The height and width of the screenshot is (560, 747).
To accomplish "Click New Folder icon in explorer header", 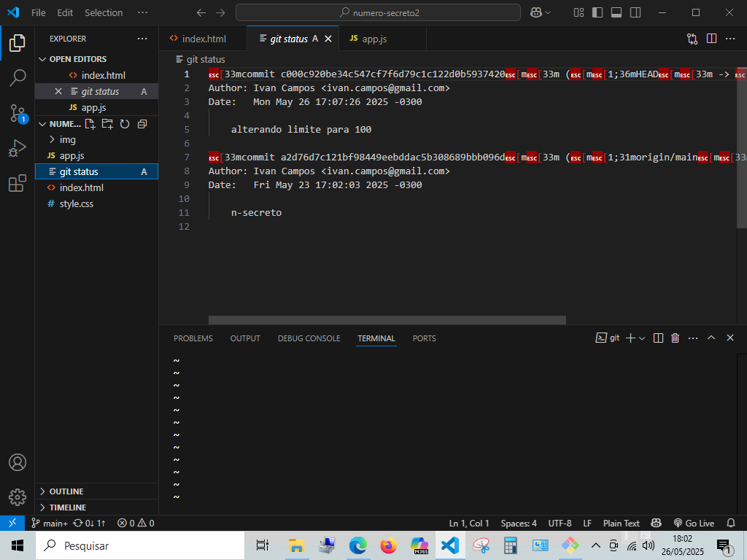I will click(107, 124).
